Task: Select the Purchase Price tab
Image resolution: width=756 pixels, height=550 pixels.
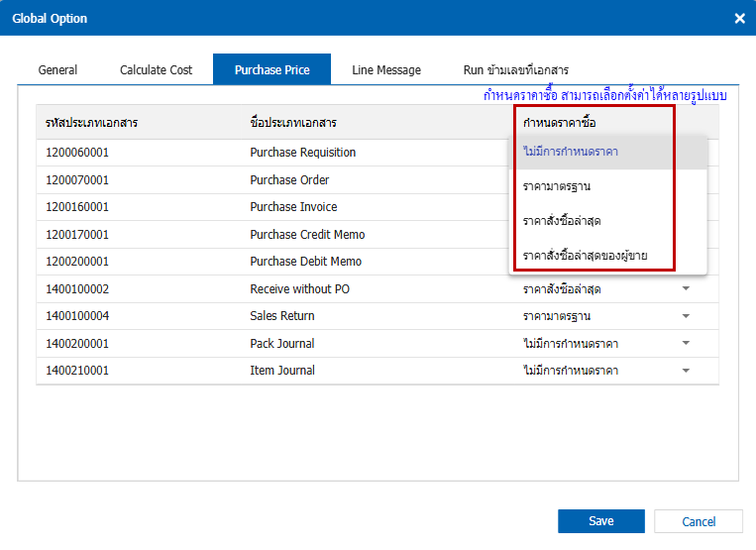Action: coord(271,70)
